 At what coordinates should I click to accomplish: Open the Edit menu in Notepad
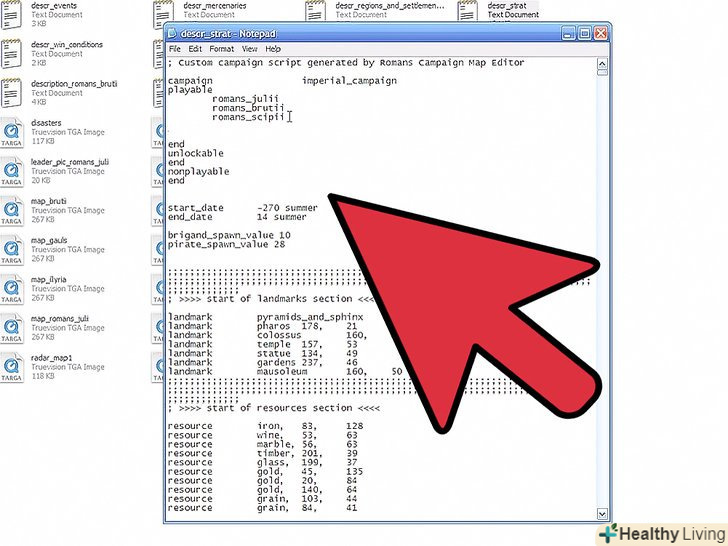(x=195, y=49)
